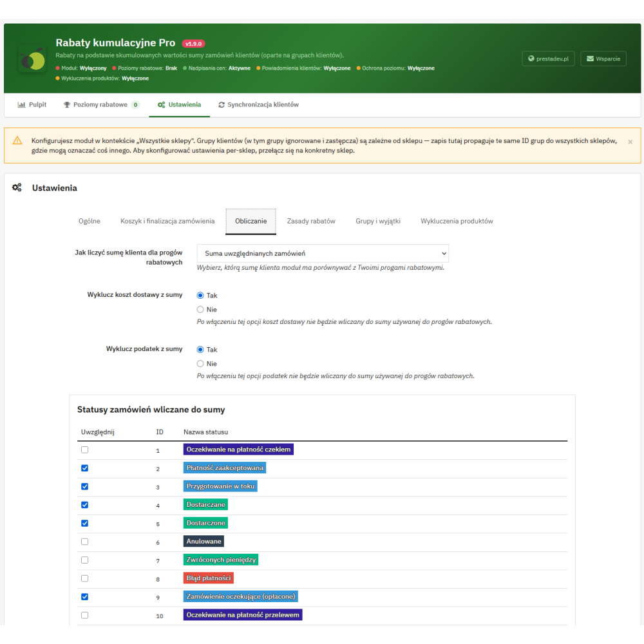Click the Anulowane status label
The image size is (644, 644).
click(204, 542)
